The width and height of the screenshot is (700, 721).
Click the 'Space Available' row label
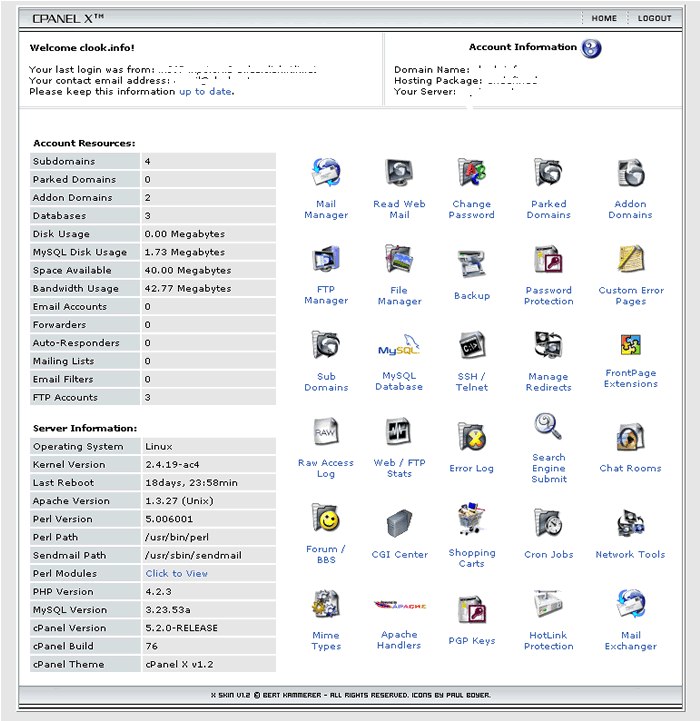[72, 270]
